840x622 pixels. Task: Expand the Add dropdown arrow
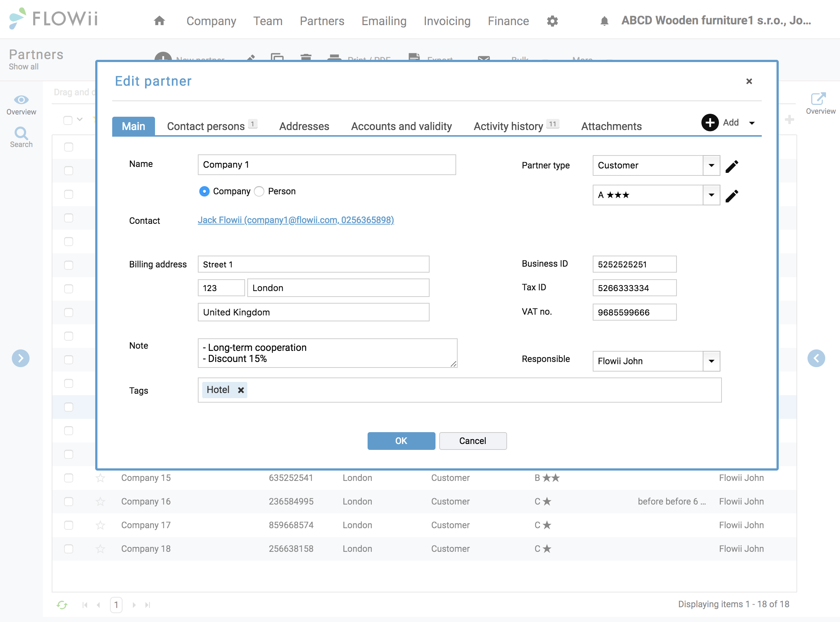(x=751, y=123)
